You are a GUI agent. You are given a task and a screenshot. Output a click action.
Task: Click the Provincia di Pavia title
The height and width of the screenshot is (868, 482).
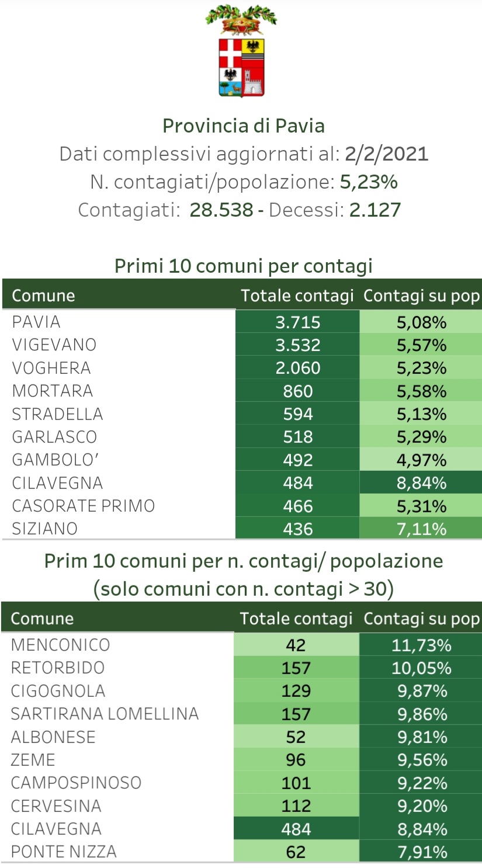pyautogui.click(x=243, y=126)
